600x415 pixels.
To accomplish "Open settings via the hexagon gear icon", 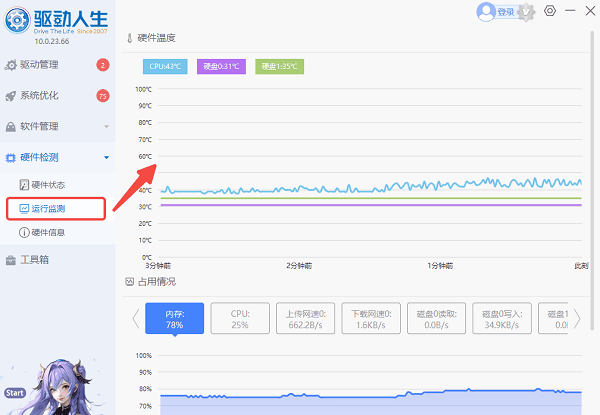I will click(550, 11).
